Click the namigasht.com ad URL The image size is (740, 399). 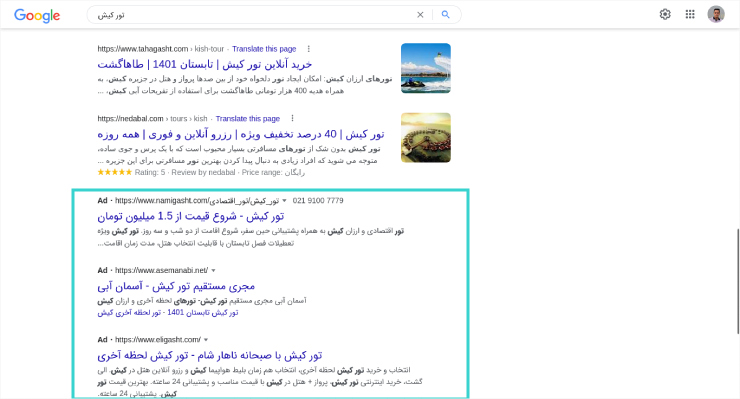pyautogui.click(x=197, y=201)
